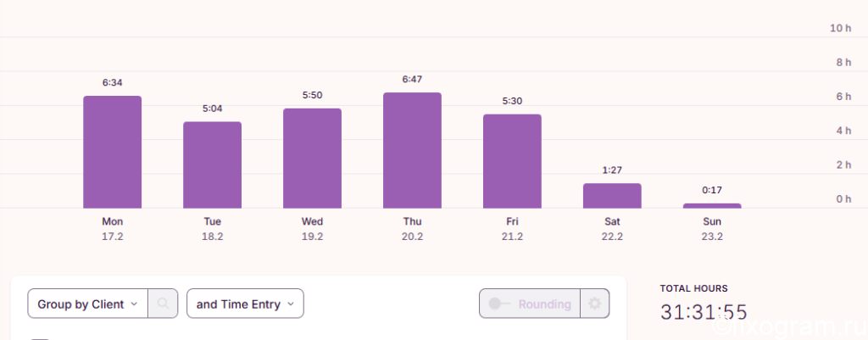Click the search magnifier icon beside Group by Client
Screen dimensions: 868x340
pos(163,304)
